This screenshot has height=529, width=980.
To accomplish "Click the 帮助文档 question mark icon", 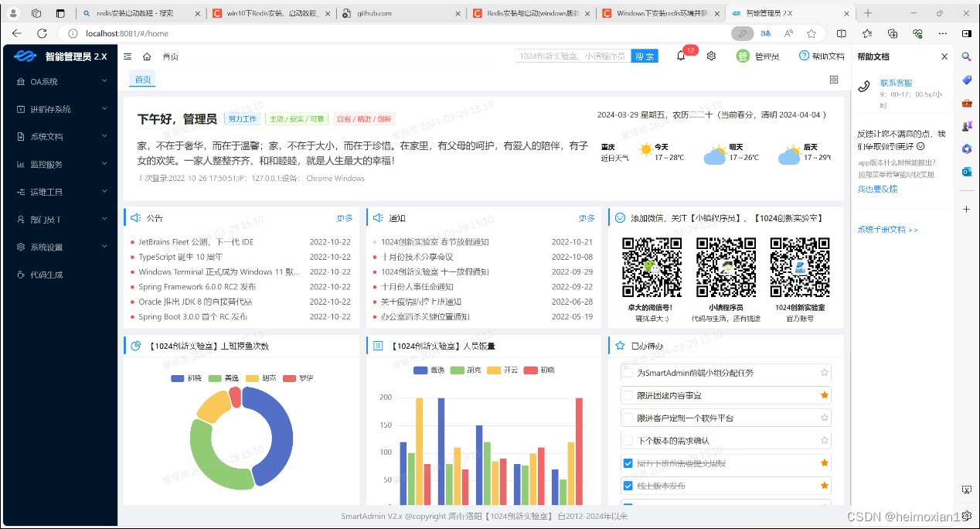I will pyautogui.click(x=804, y=56).
